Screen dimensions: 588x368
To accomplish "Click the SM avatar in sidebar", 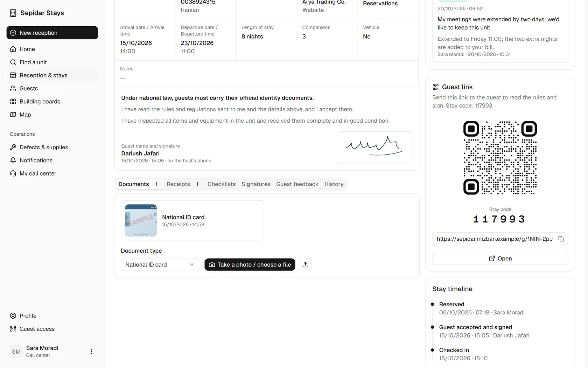I will [x=16, y=352].
